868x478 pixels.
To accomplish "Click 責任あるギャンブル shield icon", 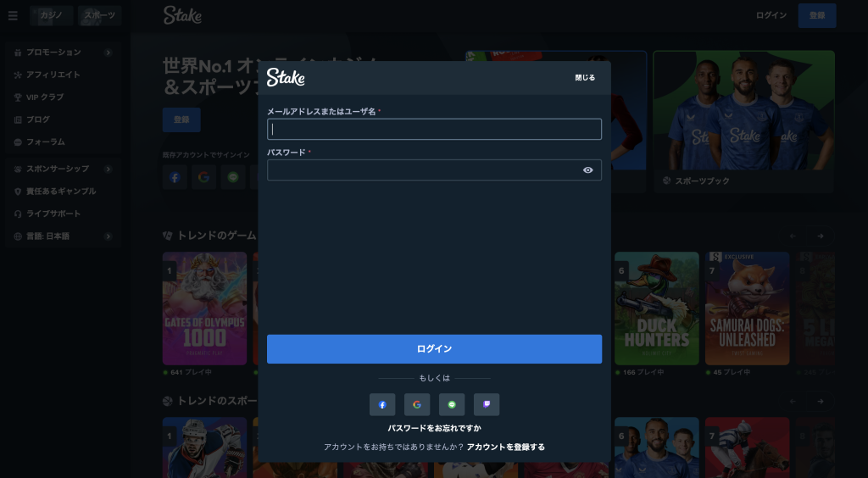I will tap(18, 192).
